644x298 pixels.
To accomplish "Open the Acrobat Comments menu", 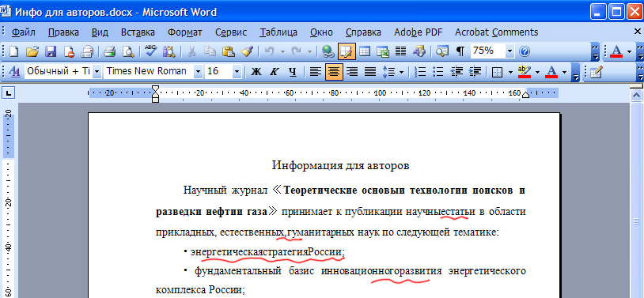I will click(496, 32).
